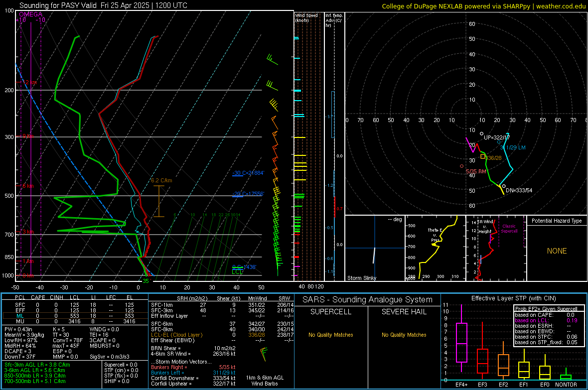Click the 'PW = 0.43in' value
Image resolution: width=588 pixels, height=390 pixels.
(x=18, y=329)
